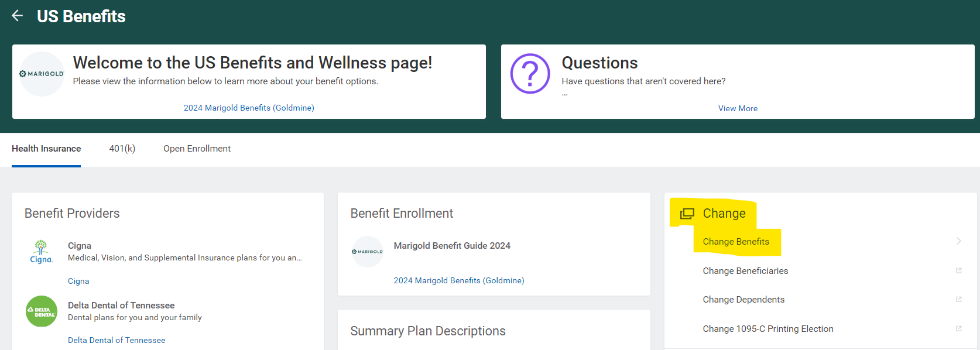Open 2024 Marigold Benefits link under Benefit Enrollment
Viewport: 980px width, 350px height.
pyautogui.click(x=458, y=280)
